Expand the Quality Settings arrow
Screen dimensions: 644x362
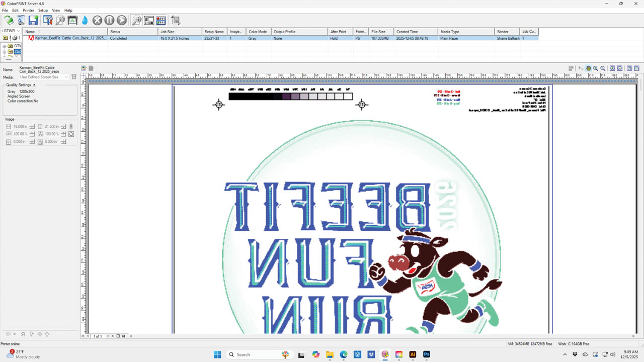coord(34,85)
